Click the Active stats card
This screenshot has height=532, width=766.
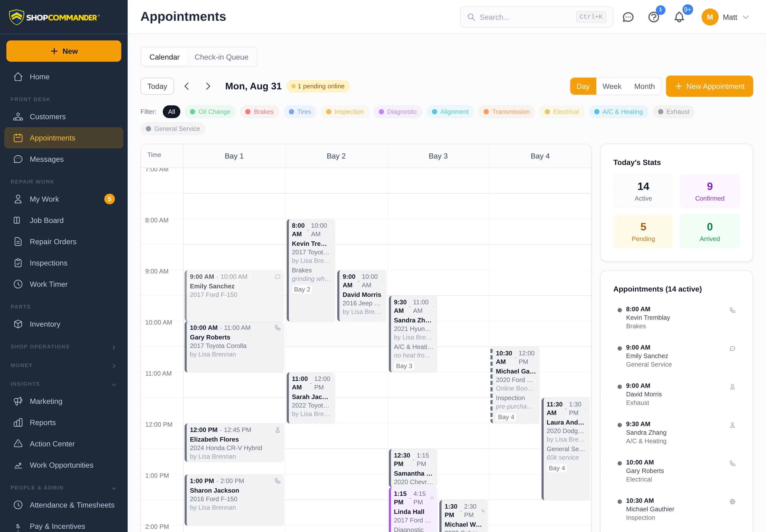coord(643,191)
